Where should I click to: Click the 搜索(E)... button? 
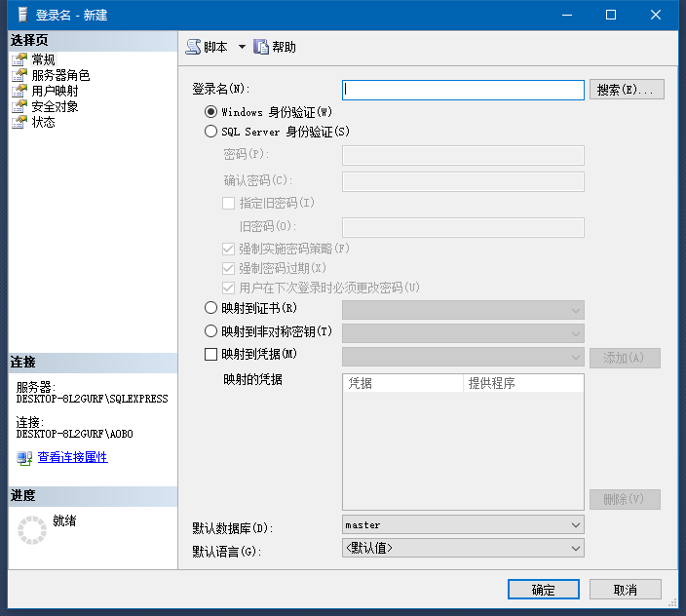click(x=627, y=90)
